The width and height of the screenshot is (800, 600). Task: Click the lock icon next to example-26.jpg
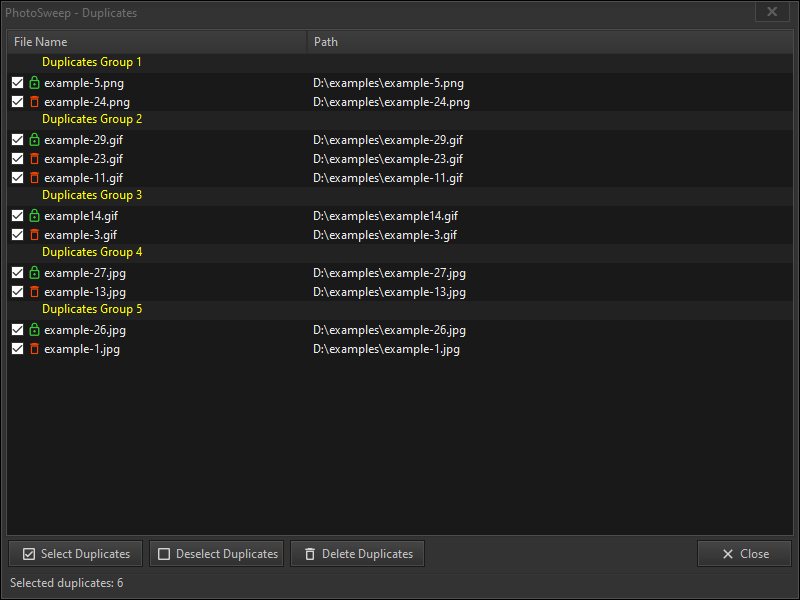(36, 330)
